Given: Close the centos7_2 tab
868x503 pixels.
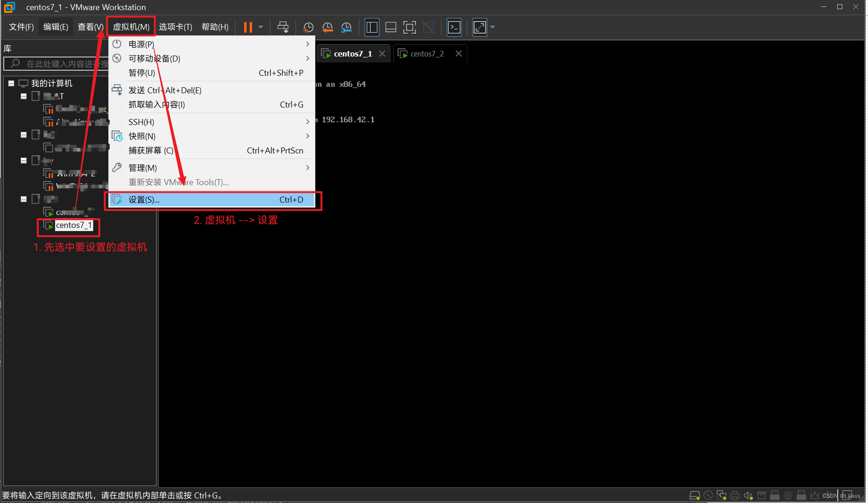Looking at the screenshot, I should [459, 54].
